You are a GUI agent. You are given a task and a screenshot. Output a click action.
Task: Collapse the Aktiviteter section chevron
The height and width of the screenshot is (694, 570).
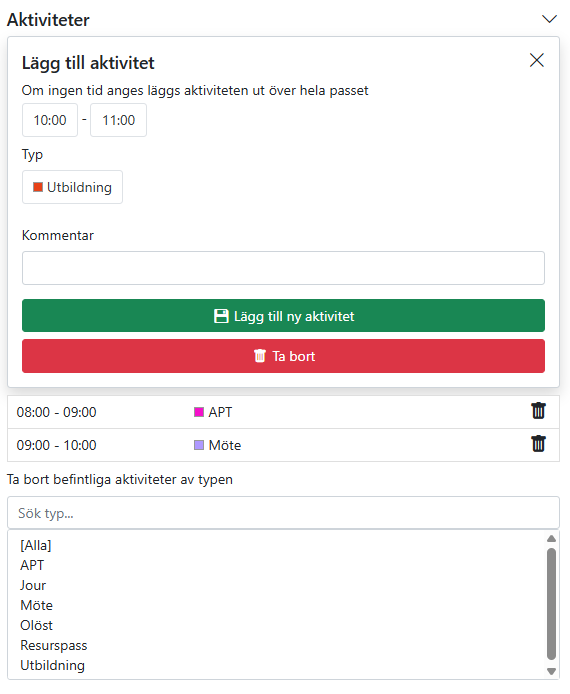pos(549,19)
